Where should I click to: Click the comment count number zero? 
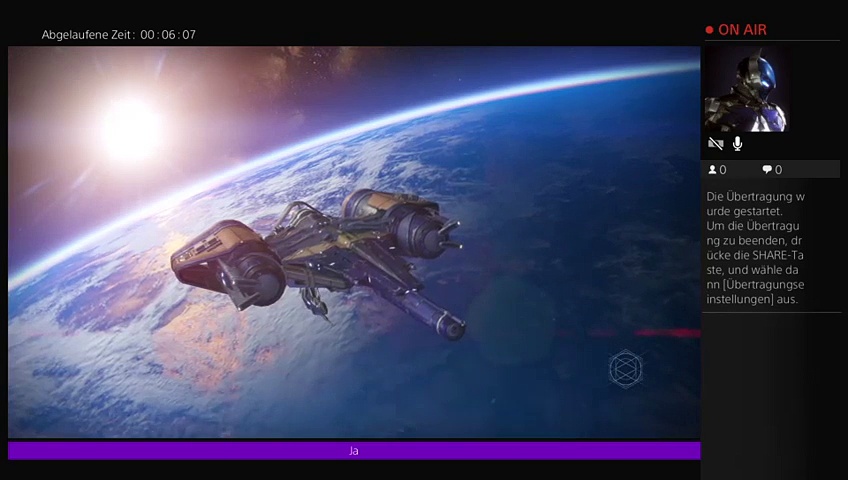coord(778,170)
